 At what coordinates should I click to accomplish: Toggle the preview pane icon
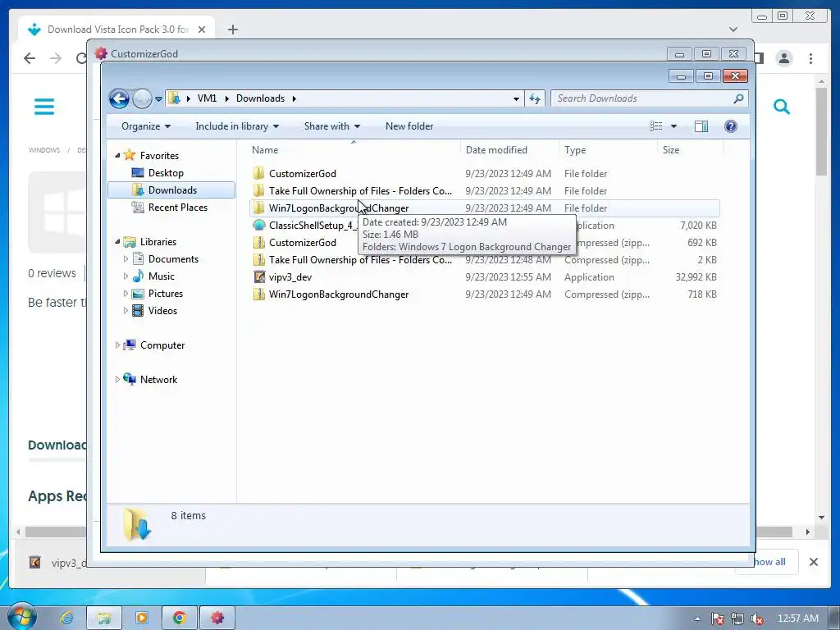pyautogui.click(x=701, y=126)
